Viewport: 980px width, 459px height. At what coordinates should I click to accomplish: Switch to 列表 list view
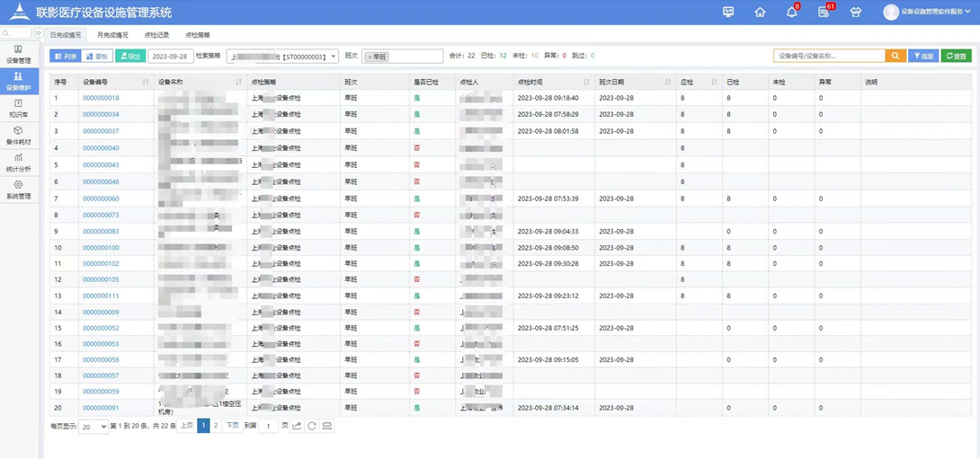click(x=66, y=56)
